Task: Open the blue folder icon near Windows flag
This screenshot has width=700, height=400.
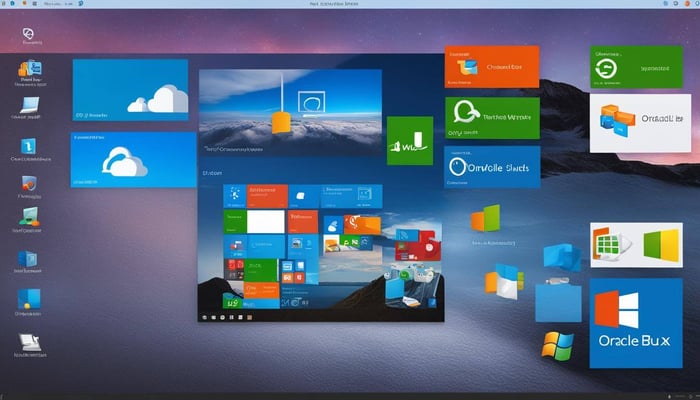Action: (558, 299)
